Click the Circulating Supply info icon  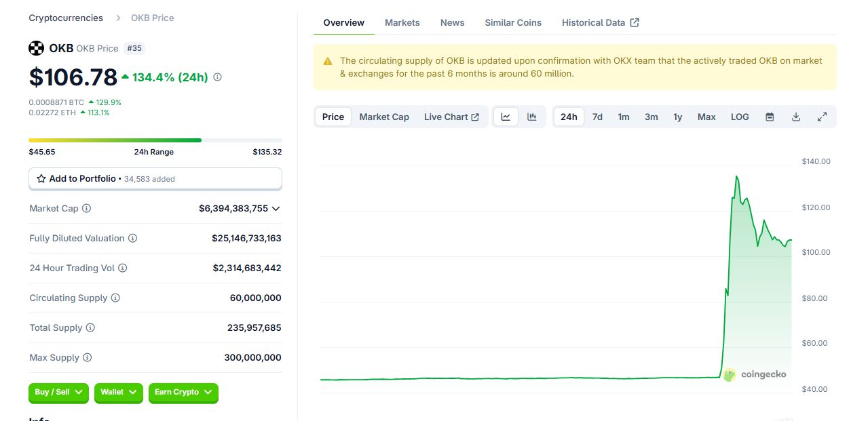tap(115, 298)
